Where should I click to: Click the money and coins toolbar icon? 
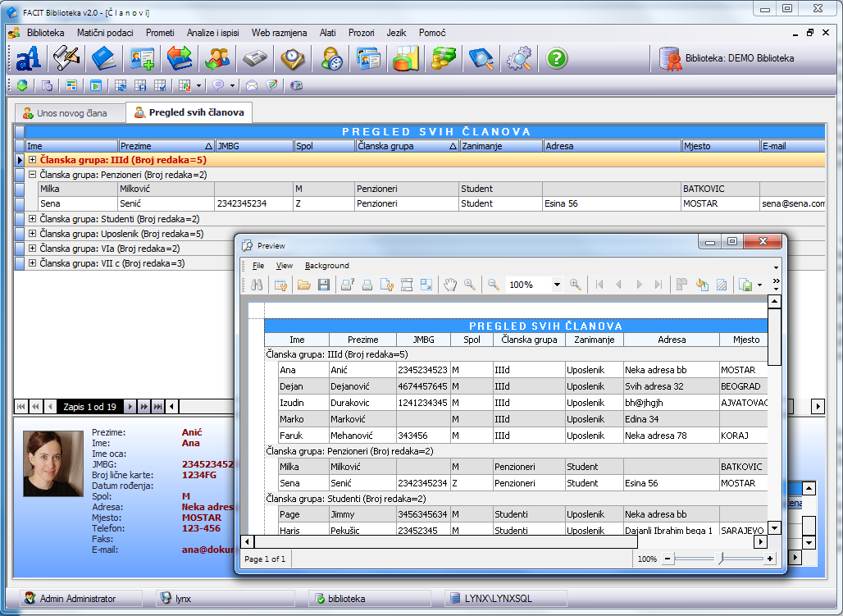pyautogui.click(x=444, y=58)
